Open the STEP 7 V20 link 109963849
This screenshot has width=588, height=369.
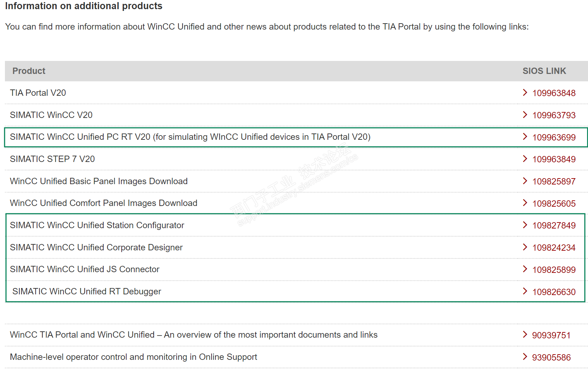(x=553, y=160)
